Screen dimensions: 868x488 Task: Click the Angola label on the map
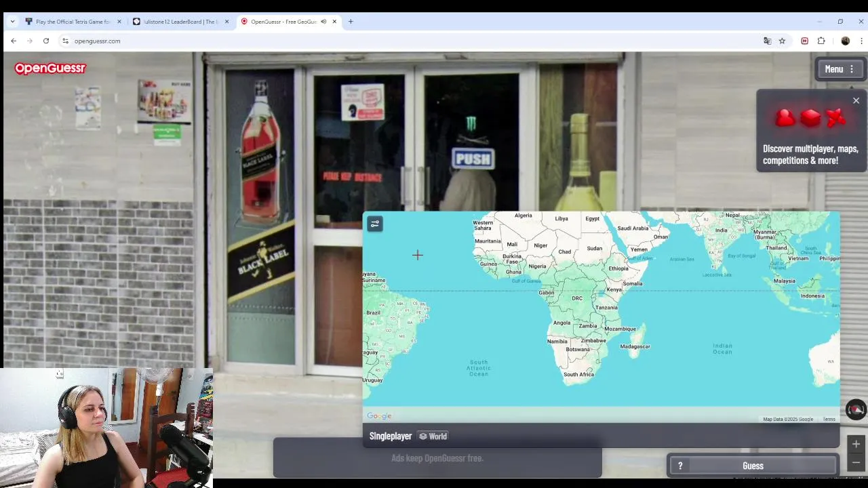(561, 323)
